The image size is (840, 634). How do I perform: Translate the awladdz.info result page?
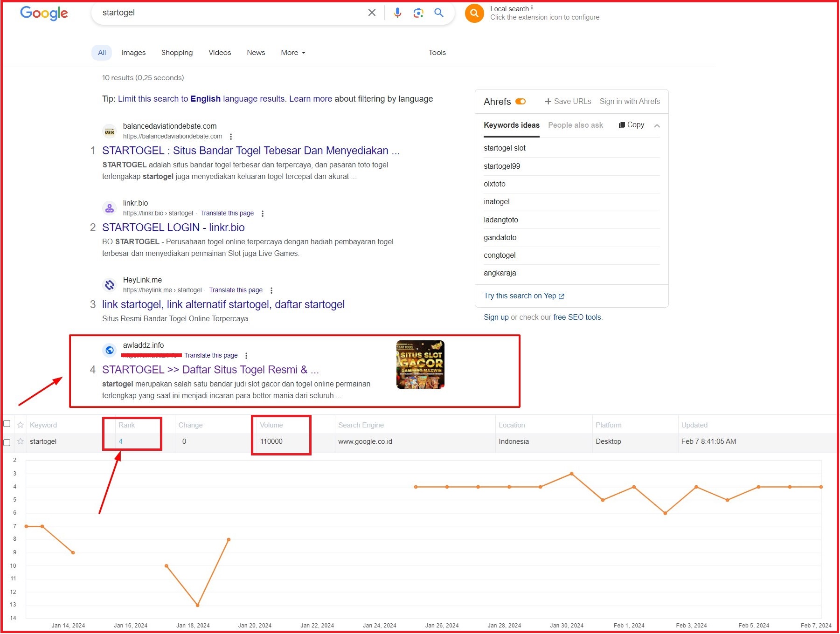click(211, 356)
